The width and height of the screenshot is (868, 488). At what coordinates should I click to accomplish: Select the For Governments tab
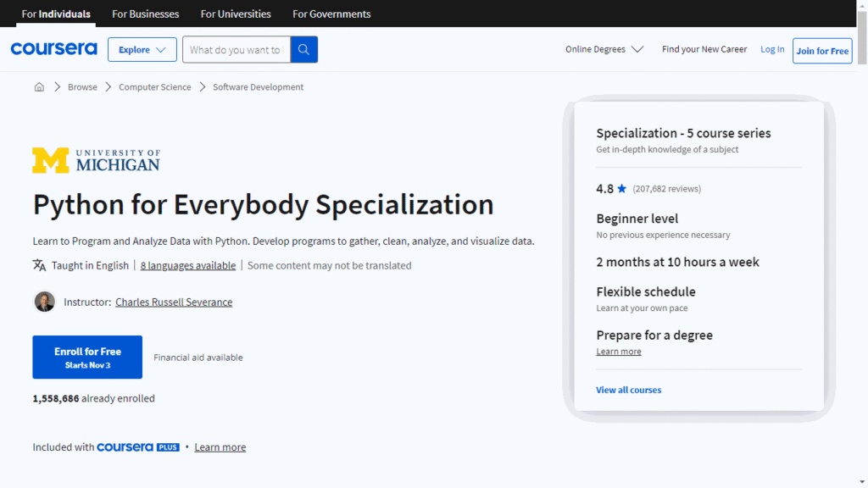click(x=331, y=14)
